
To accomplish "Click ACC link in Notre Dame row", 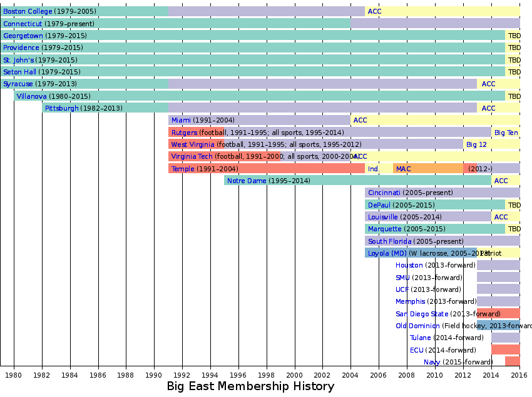I will [501, 181].
